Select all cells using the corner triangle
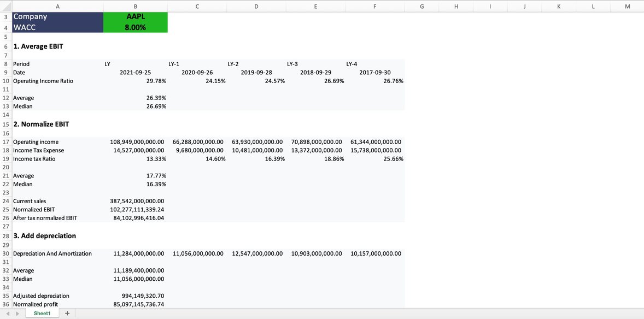 5,5
